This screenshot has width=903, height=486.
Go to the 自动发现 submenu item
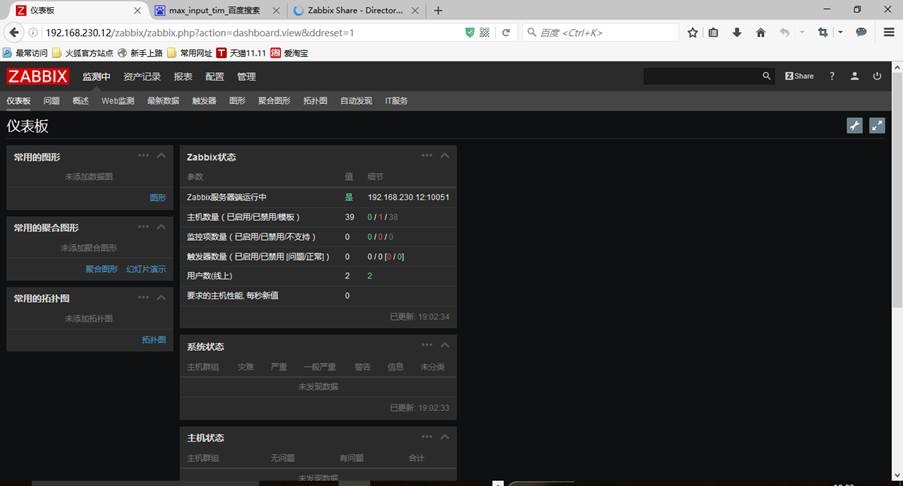356,101
